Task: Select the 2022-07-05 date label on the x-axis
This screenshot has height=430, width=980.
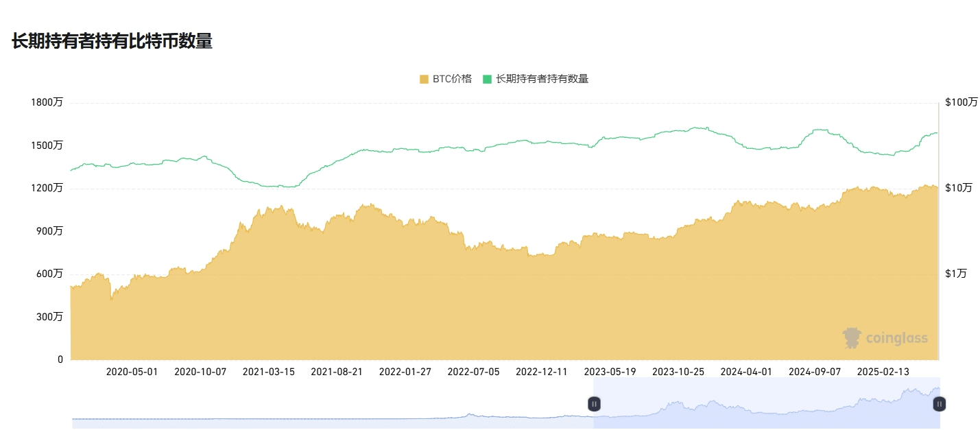Action: 474,372
